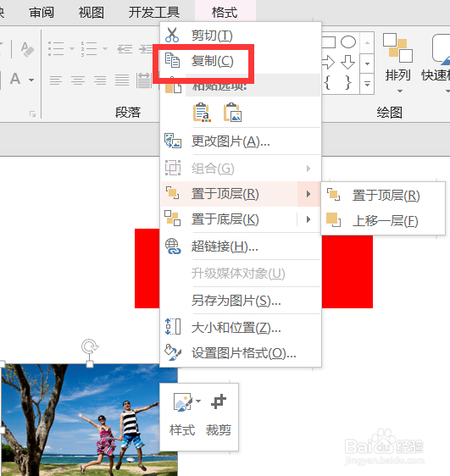Select the oval shape
The image size is (450, 476).
point(348,42)
